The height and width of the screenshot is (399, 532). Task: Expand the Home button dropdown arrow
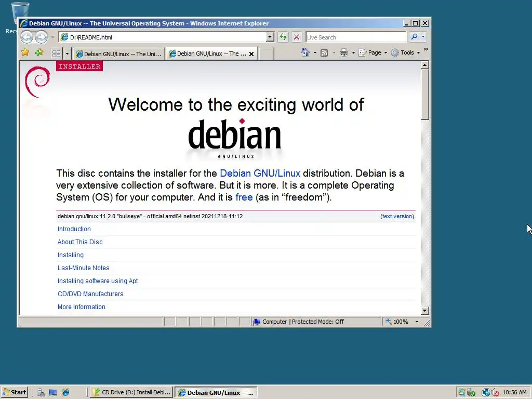[x=315, y=52]
